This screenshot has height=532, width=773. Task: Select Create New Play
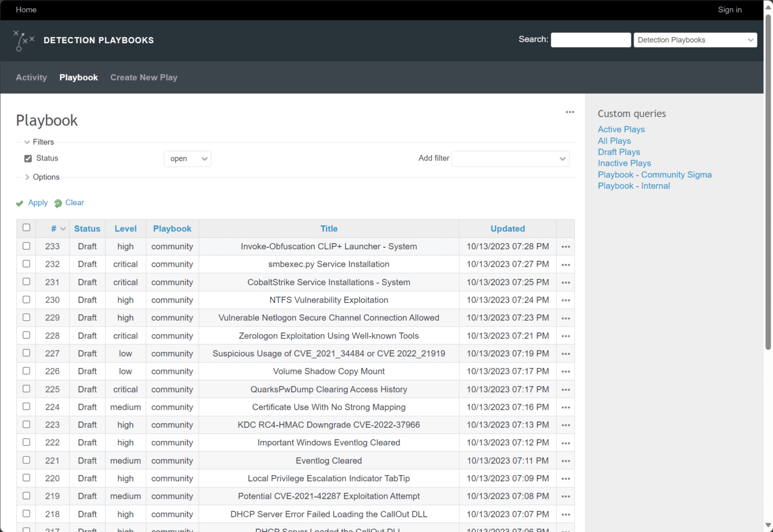(x=143, y=77)
